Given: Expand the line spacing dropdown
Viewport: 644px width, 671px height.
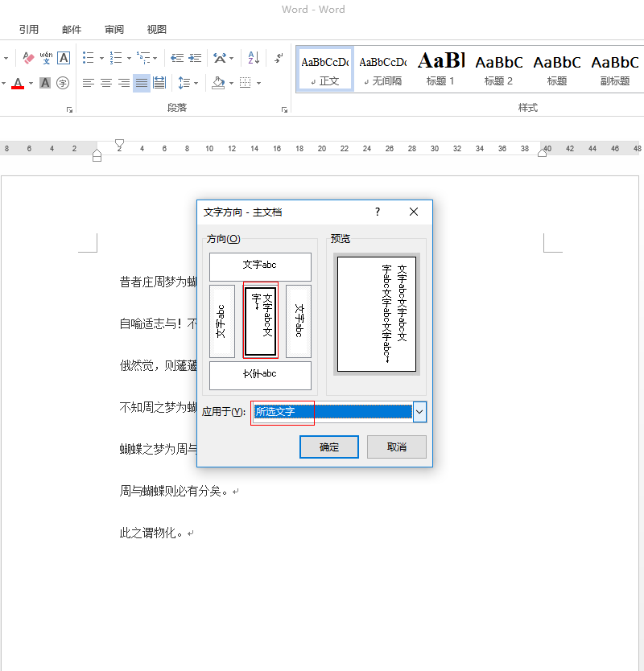Looking at the screenshot, I should pos(196,83).
